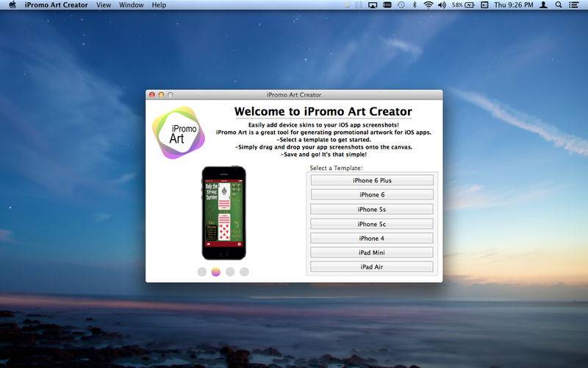Open Spotlight search magnifier

[559, 5]
